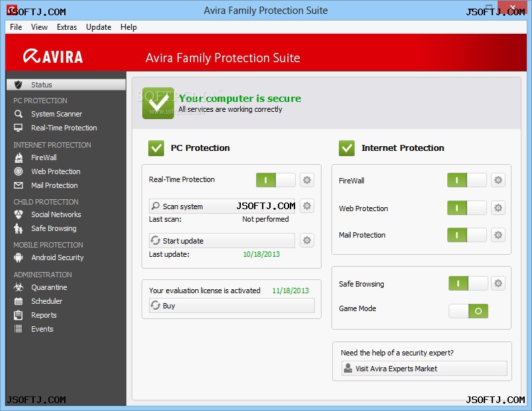This screenshot has height=411, width=532.
Task: Select Status in the sidebar
Action: coord(66,85)
